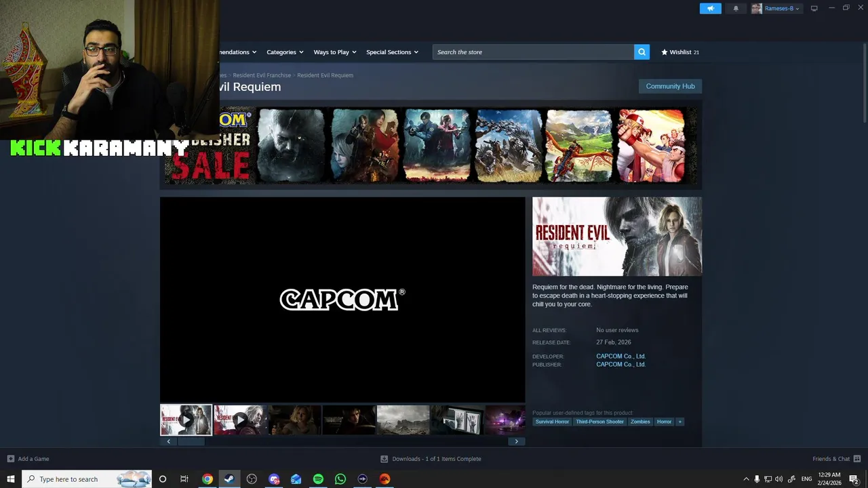
Task: Click the Resident Evil Requiem header image
Action: pos(617,237)
